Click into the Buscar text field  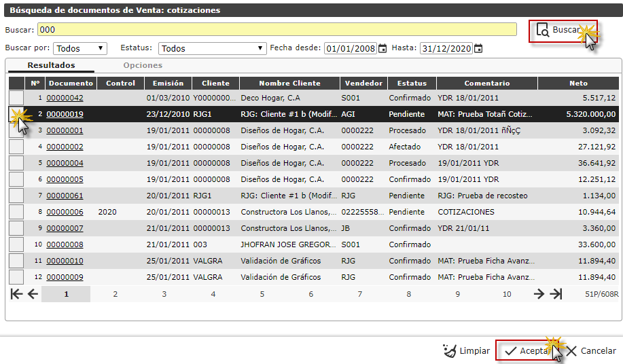277,30
